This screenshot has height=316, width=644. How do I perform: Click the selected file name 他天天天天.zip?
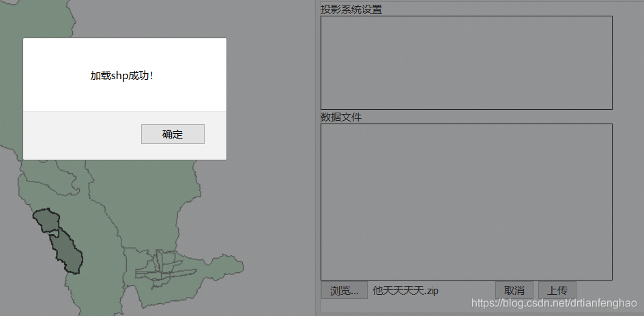pyautogui.click(x=405, y=291)
